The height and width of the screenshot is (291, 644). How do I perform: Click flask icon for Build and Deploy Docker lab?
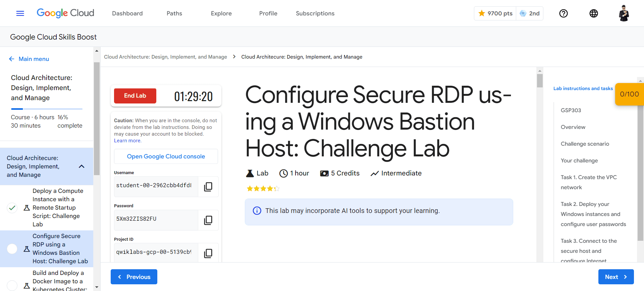tap(27, 286)
